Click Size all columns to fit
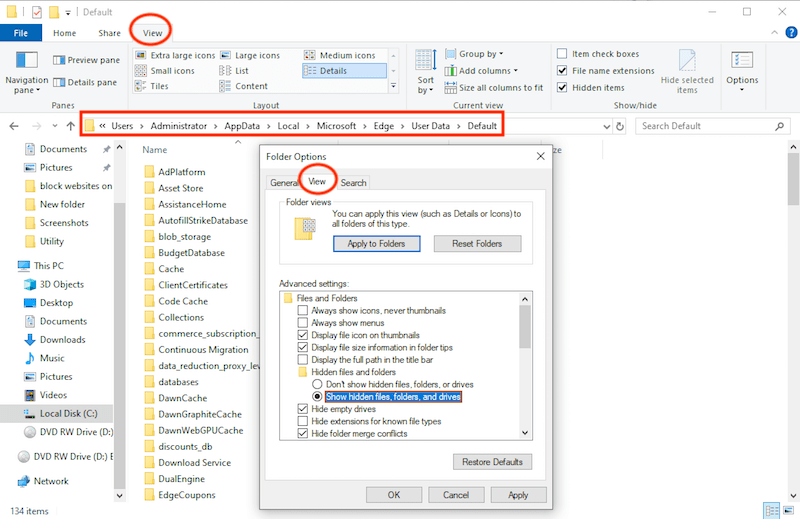Viewport: 800px width, 519px height. [x=493, y=88]
